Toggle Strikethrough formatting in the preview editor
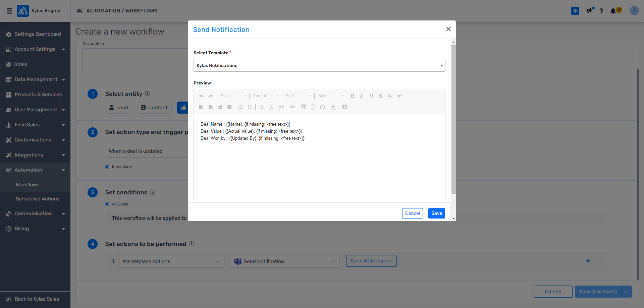The width and height of the screenshot is (644, 308). 381,96
